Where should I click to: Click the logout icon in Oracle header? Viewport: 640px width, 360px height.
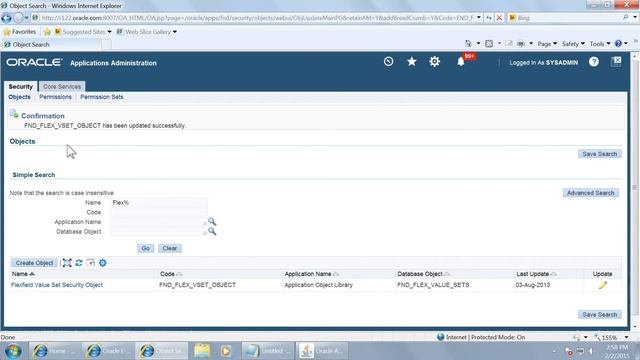pyautogui.click(x=616, y=62)
